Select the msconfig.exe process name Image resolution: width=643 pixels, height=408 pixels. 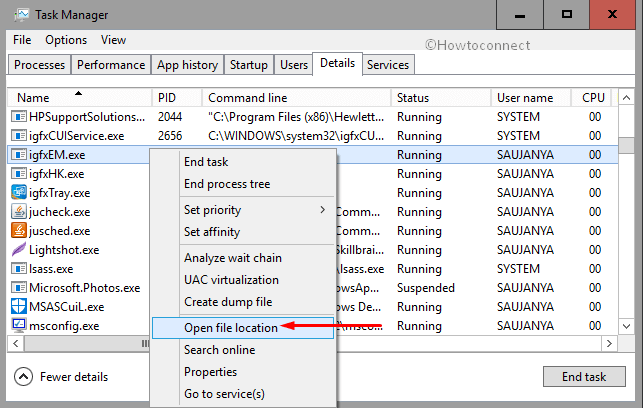click(x=64, y=326)
